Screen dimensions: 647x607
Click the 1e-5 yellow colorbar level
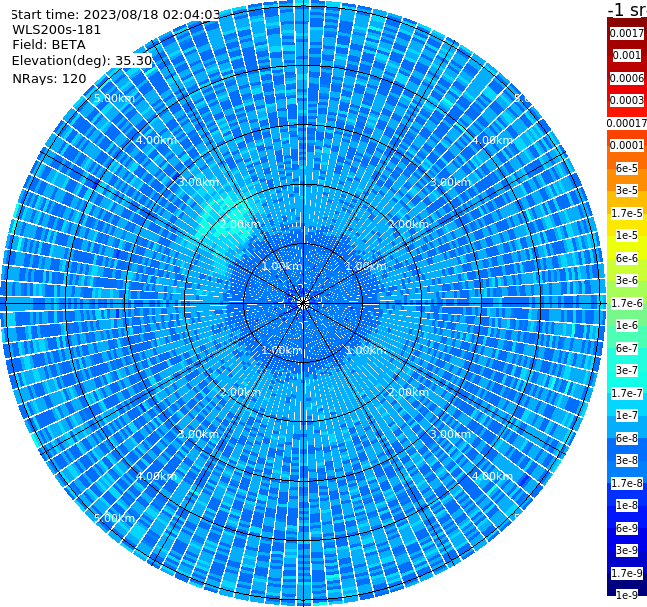point(627,235)
